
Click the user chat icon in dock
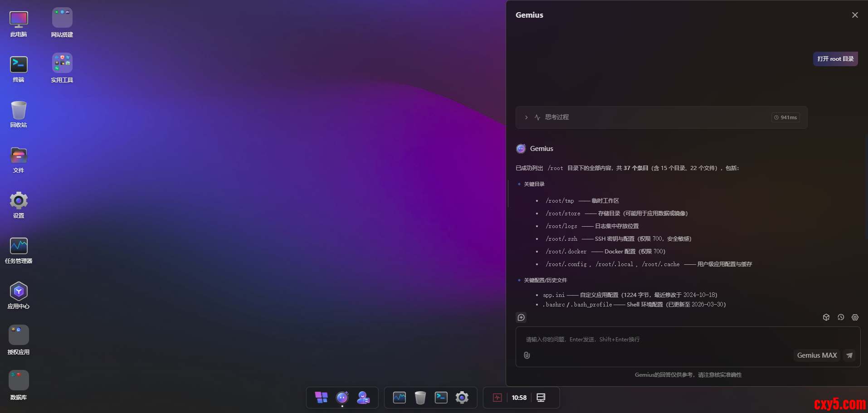coord(363,398)
